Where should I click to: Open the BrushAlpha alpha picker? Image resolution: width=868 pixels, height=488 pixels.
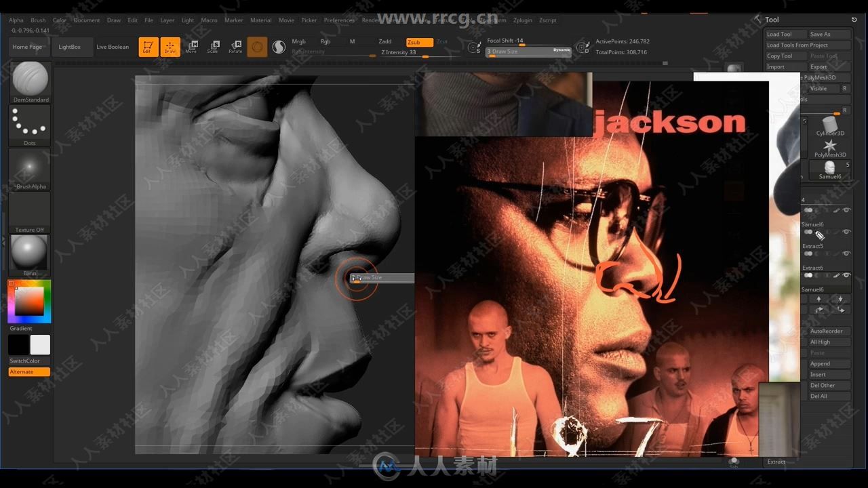click(x=30, y=169)
